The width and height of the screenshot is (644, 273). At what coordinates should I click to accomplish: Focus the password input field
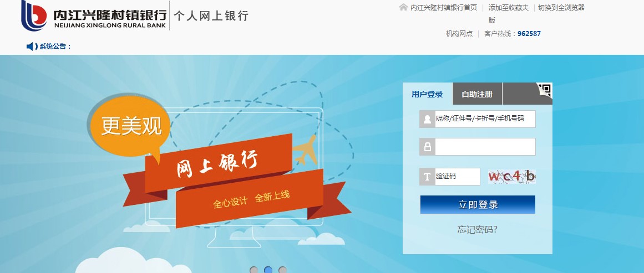click(485, 147)
